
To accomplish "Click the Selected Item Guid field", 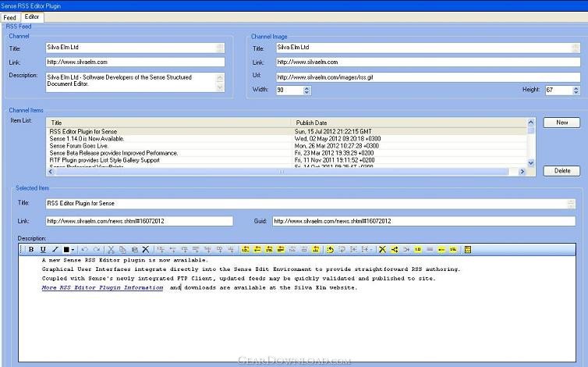I will click(x=424, y=221).
